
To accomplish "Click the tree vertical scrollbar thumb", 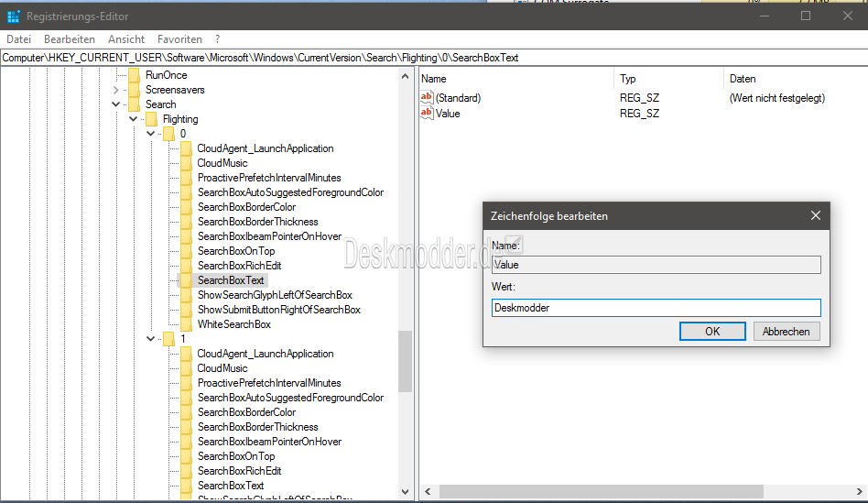I will 406,361.
